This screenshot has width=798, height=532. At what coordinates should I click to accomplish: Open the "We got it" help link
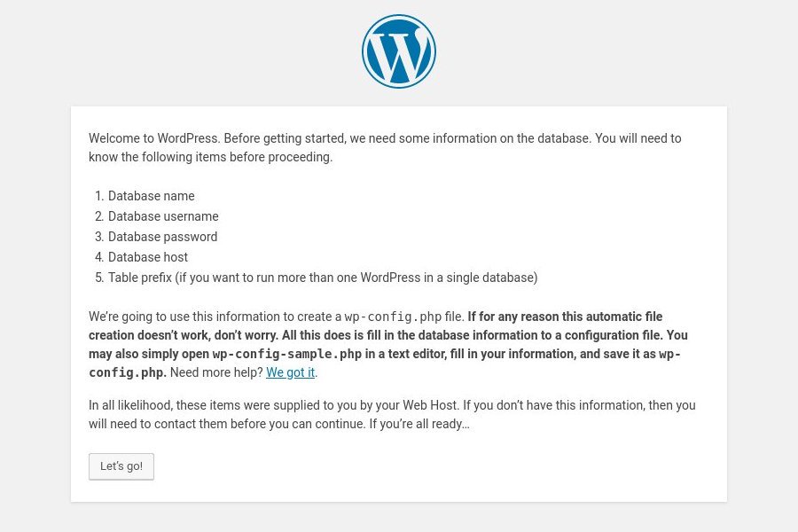click(x=290, y=372)
